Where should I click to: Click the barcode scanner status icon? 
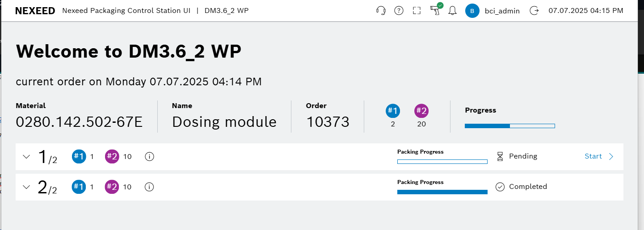point(435,10)
